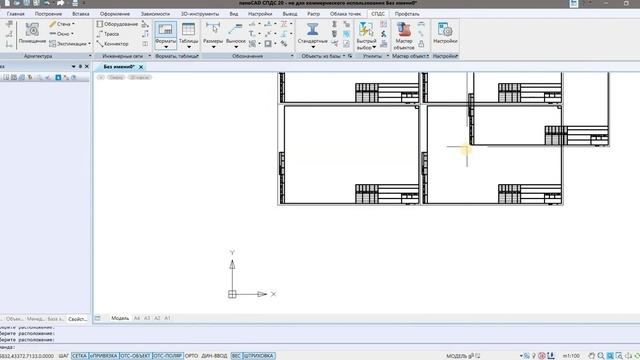Click the pan hand icon in status bar
Image resolution: width=640 pixels, height=360 pixels.
pyautogui.click(x=591, y=356)
